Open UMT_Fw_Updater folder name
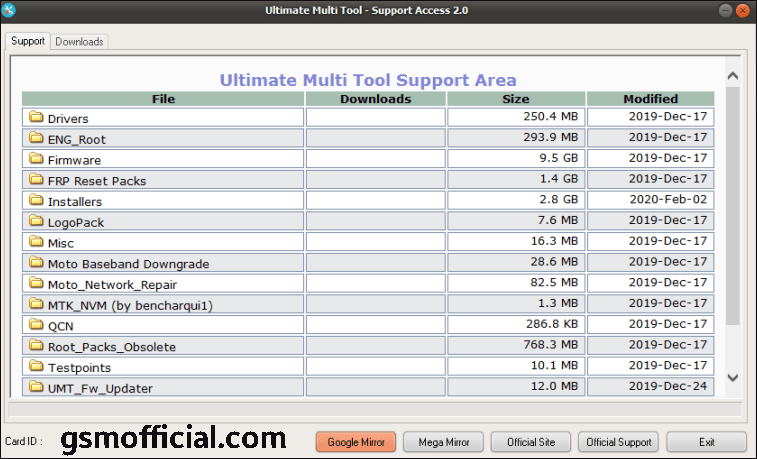The height and width of the screenshot is (459, 757). click(x=100, y=389)
